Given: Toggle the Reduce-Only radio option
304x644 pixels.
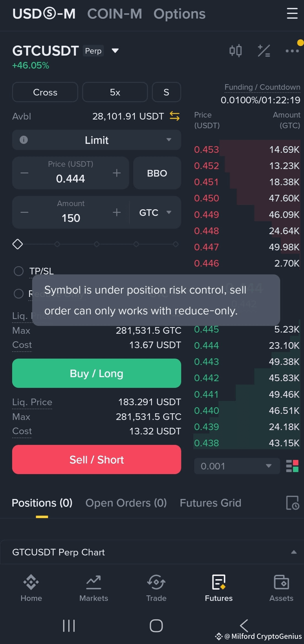Looking at the screenshot, I should click(19, 293).
